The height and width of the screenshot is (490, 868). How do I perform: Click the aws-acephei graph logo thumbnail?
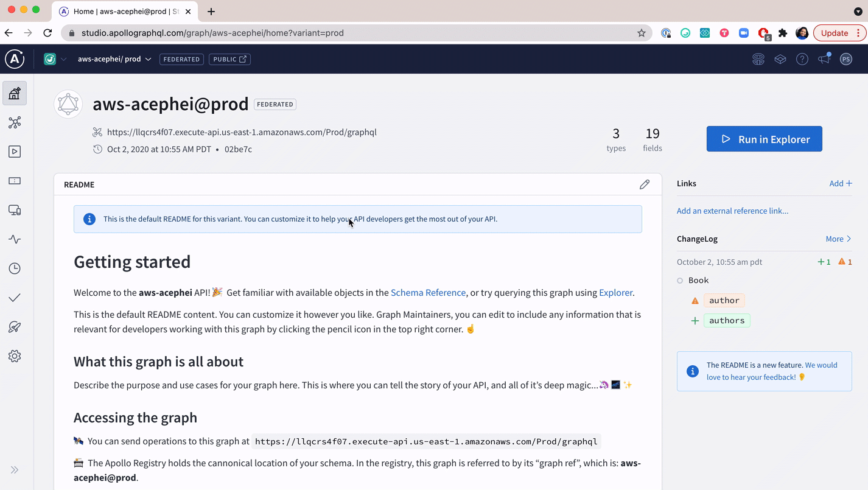pos(68,104)
